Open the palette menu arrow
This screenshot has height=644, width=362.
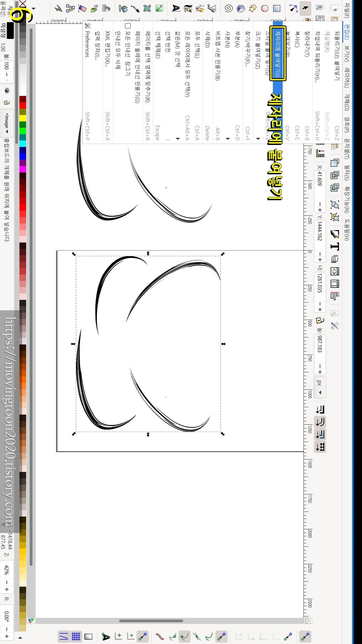click(x=20, y=638)
